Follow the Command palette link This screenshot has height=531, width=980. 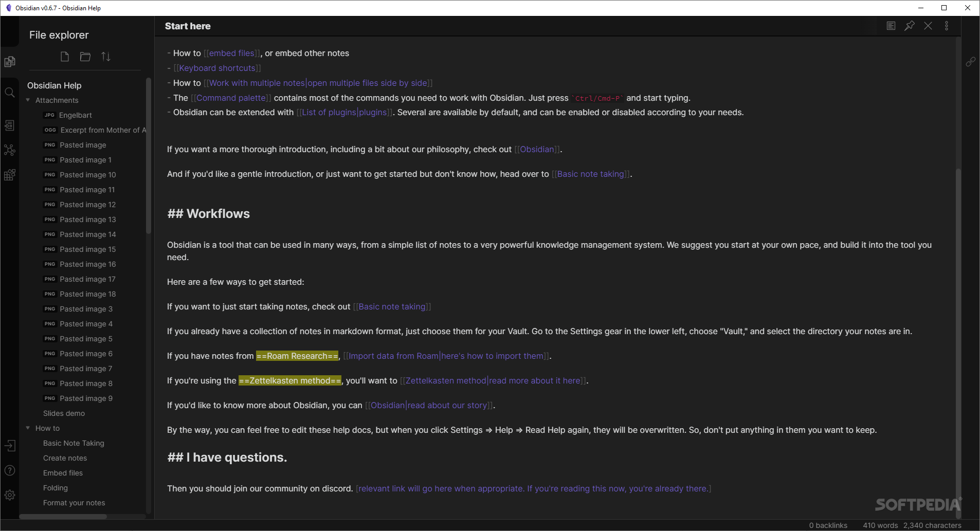click(231, 98)
